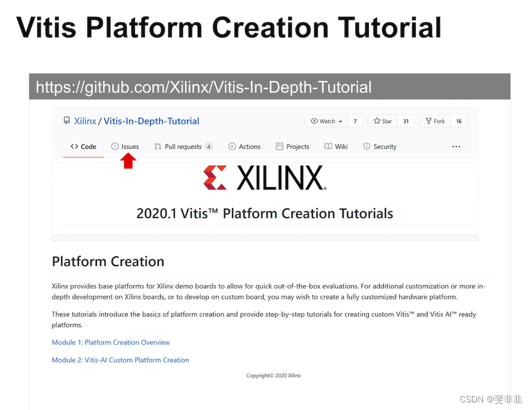Click the Pull requests merge icon
532x410 pixels.
157,146
